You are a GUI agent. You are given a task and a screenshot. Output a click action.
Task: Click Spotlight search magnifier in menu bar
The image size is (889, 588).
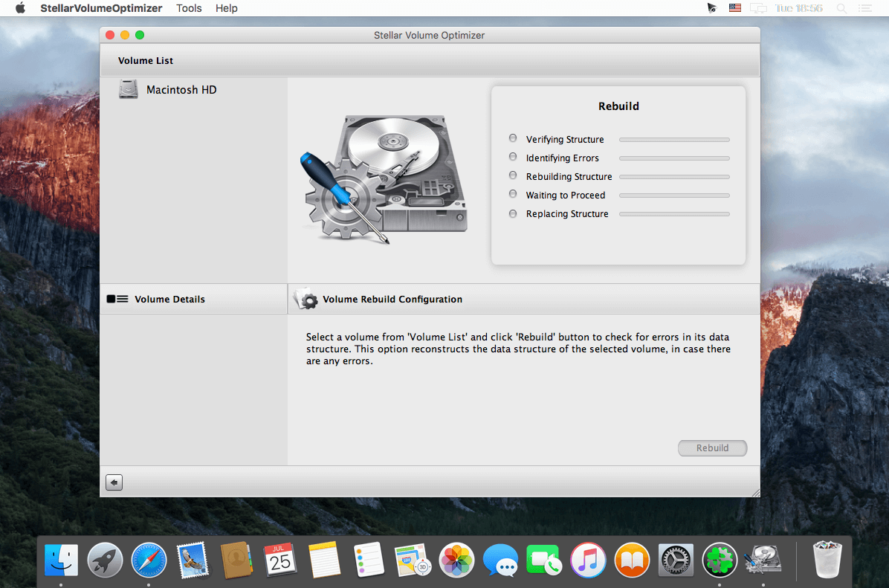click(x=842, y=8)
